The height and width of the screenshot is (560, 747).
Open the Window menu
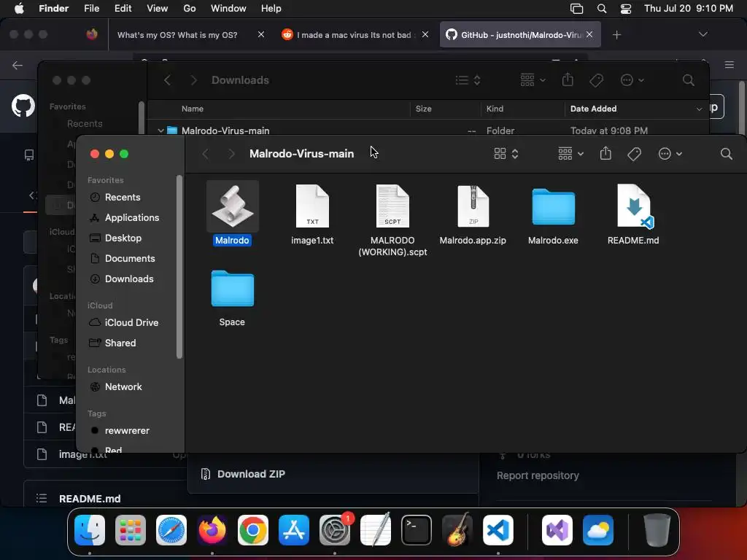pos(228,9)
